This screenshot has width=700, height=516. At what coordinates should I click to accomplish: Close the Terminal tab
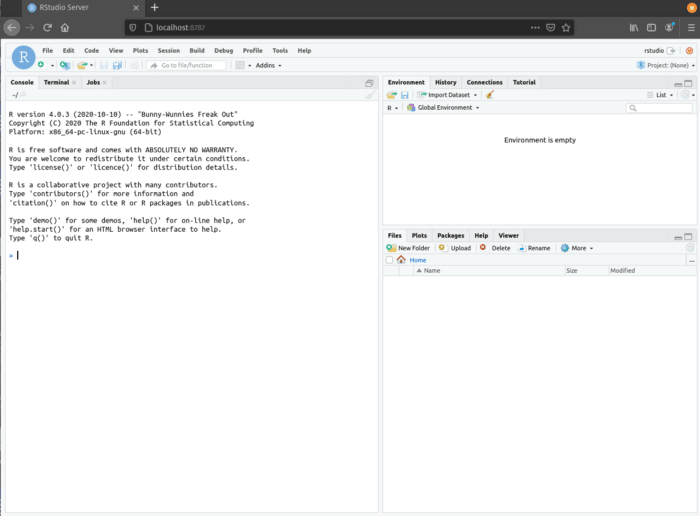pyautogui.click(x=74, y=83)
